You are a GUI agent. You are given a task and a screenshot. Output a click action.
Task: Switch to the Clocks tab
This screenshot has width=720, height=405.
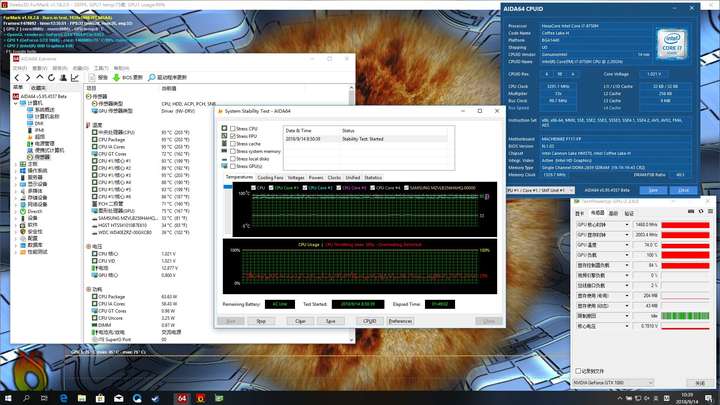[334, 178]
